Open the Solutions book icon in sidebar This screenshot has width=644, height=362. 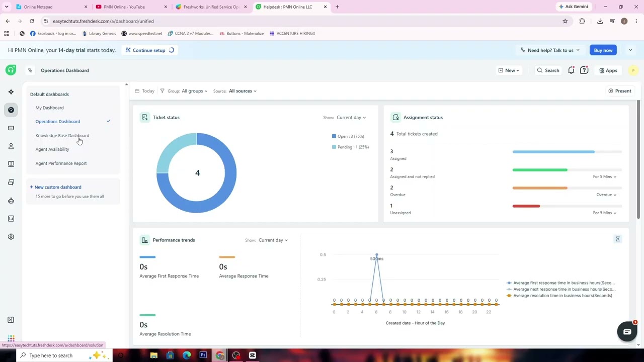coord(11,164)
